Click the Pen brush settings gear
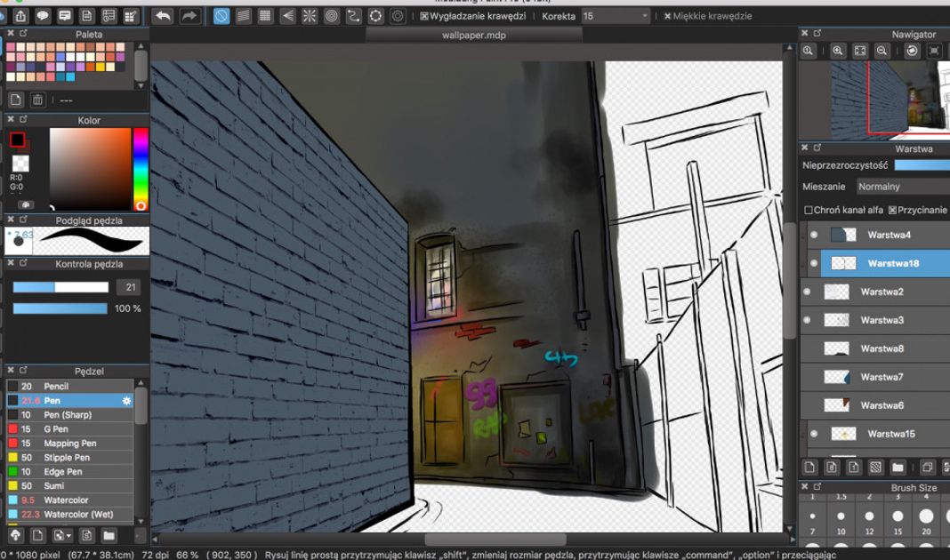This screenshot has height=560, width=950. [126, 401]
